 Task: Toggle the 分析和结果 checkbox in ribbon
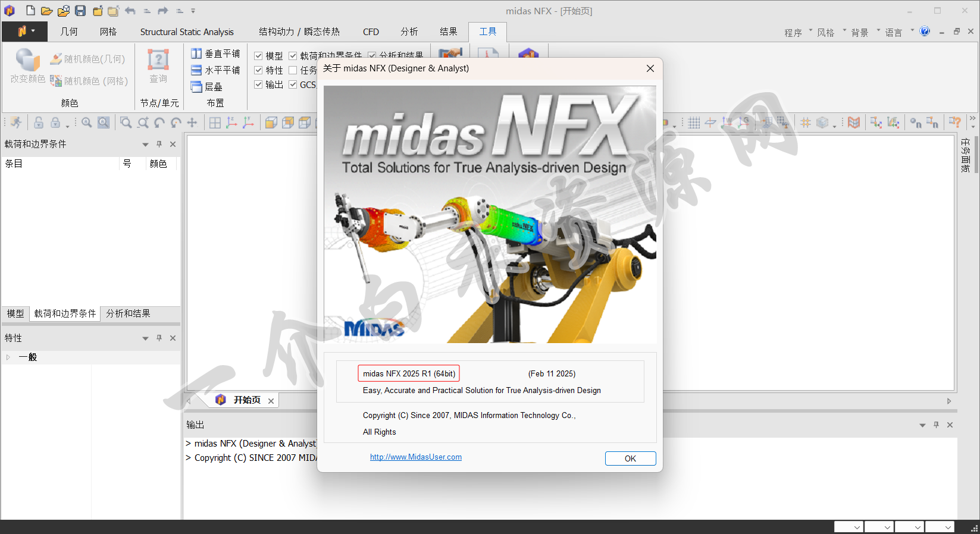[372, 56]
